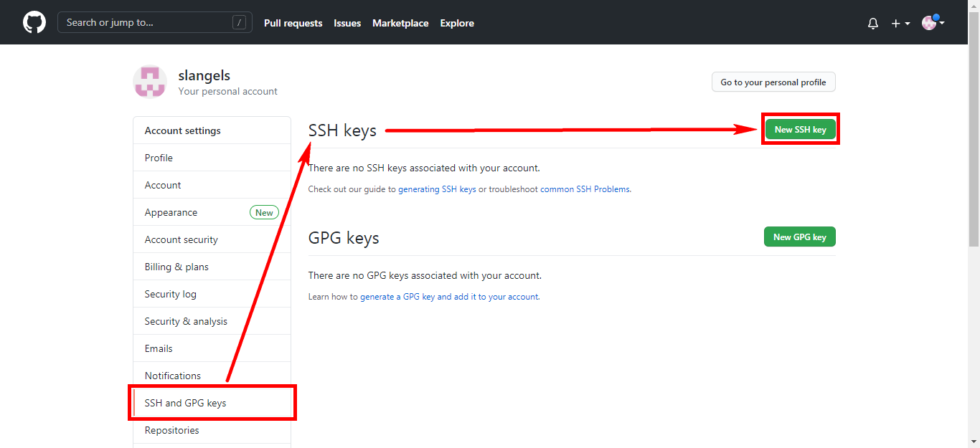The height and width of the screenshot is (448, 980).
Task: Open the Security log item
Action: pos(212,294)
